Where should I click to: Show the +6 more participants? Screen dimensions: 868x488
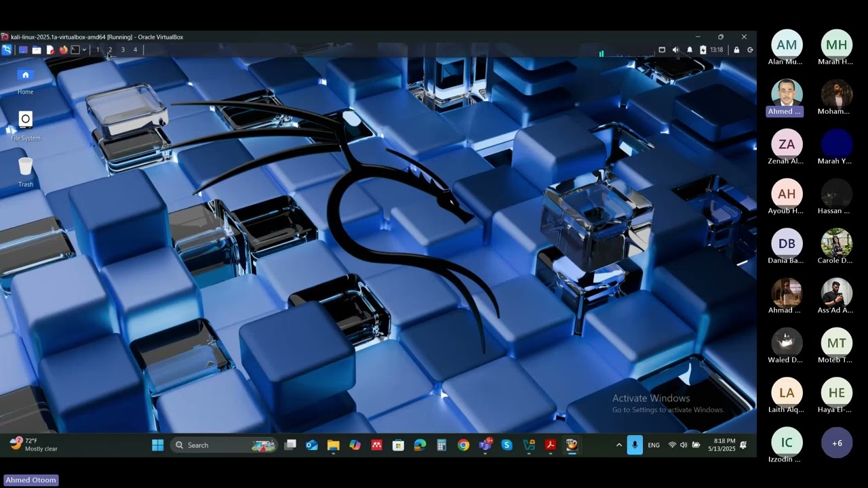tap(837, 443)
